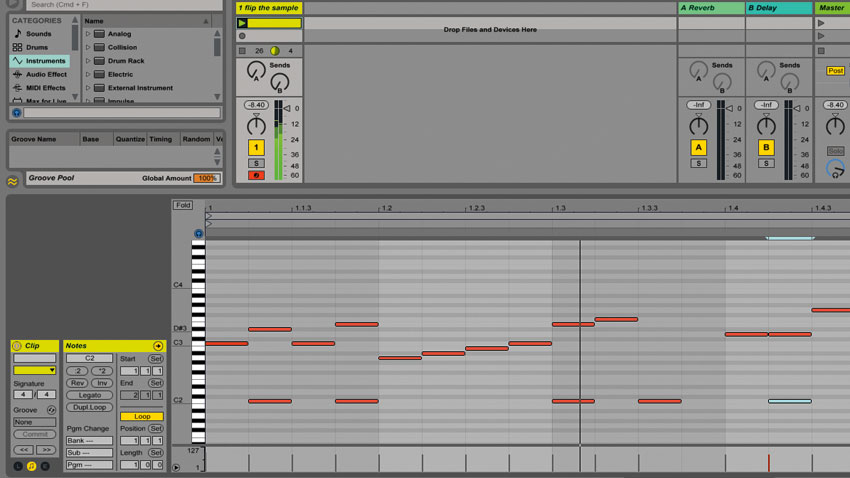850x478 pixels.
Task: Click the Notes box arrow icon
Action: click(x=158, y=346)
